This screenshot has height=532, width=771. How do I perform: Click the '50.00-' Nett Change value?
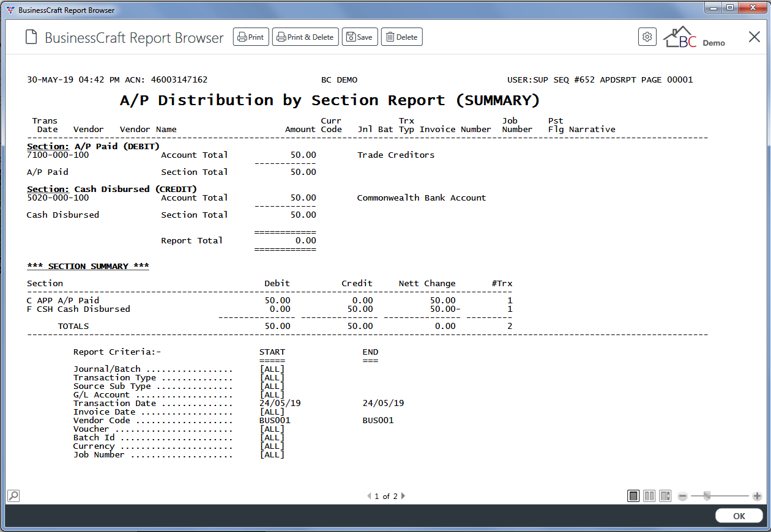pyautogui.click(x=445, y=309)
